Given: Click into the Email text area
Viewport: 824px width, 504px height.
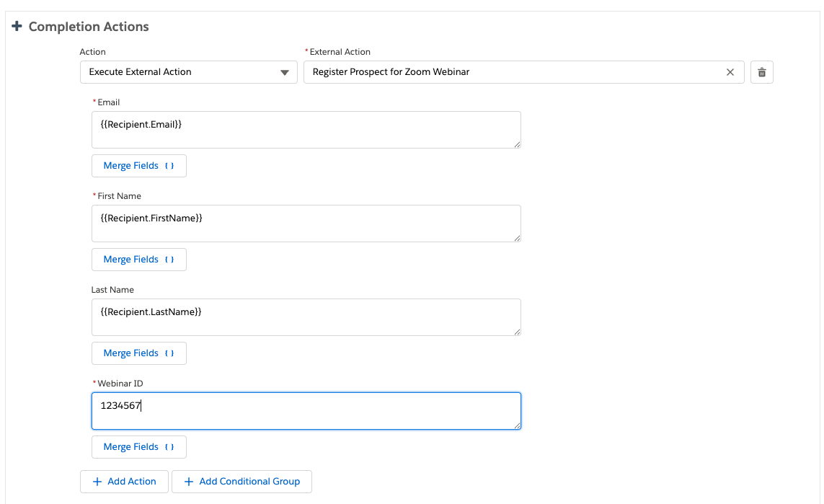Looking at the screenshot, I should [x=306, y=130].
